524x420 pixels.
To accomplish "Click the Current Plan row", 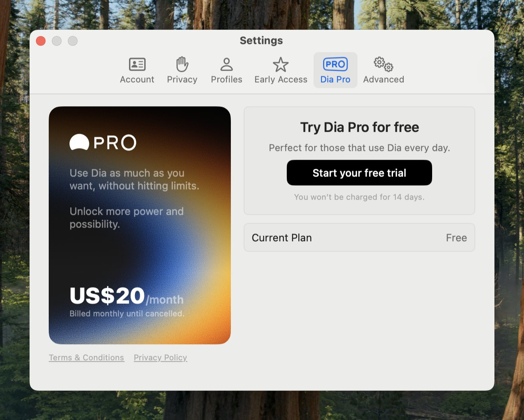I will [x=359, y=238].
